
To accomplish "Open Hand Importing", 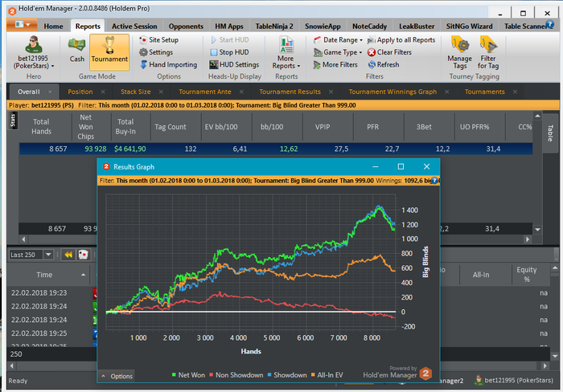I will pos(168,64).
